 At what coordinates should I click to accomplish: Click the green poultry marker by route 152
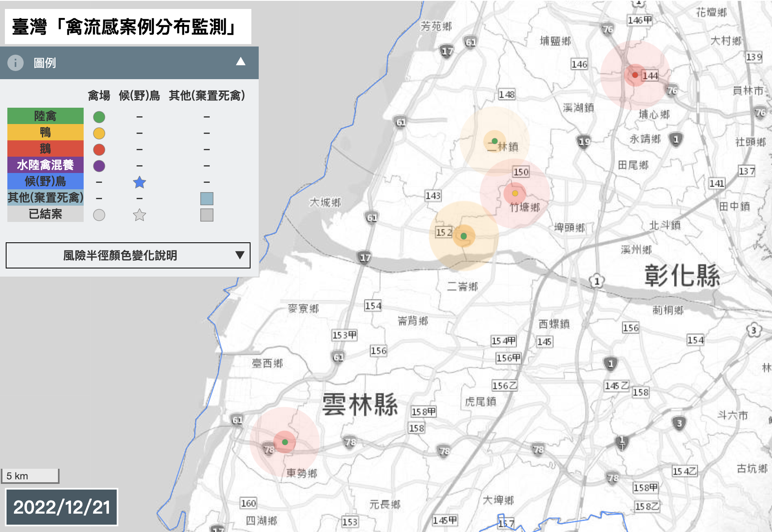pos(464,236)
